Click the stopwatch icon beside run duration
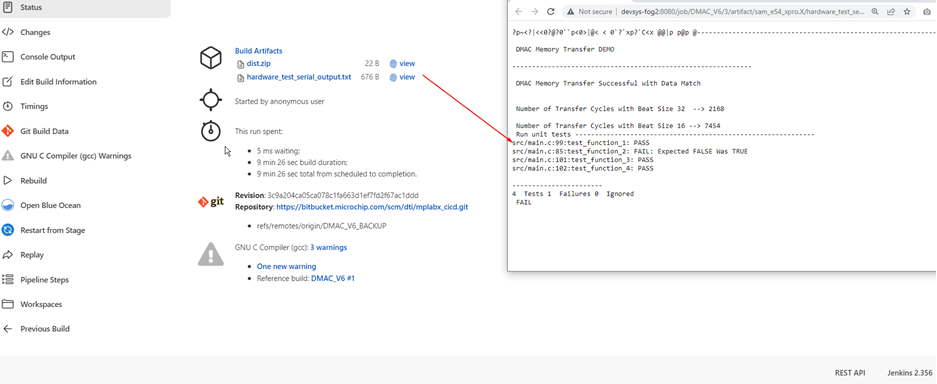The width and height of the screenshot is (937, 384). (x=211, y=131)
